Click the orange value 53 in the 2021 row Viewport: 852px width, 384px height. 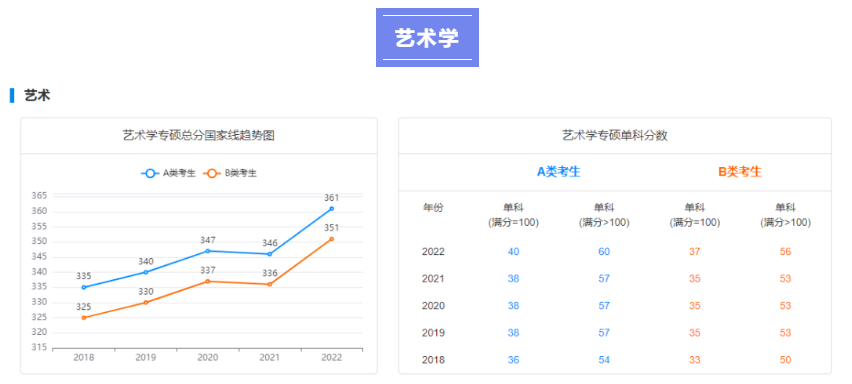[785, 279]
